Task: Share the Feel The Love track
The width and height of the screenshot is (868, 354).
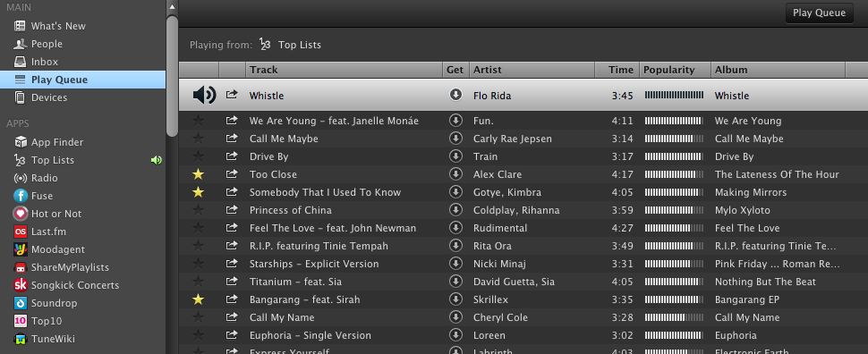Action: [232, 227]
